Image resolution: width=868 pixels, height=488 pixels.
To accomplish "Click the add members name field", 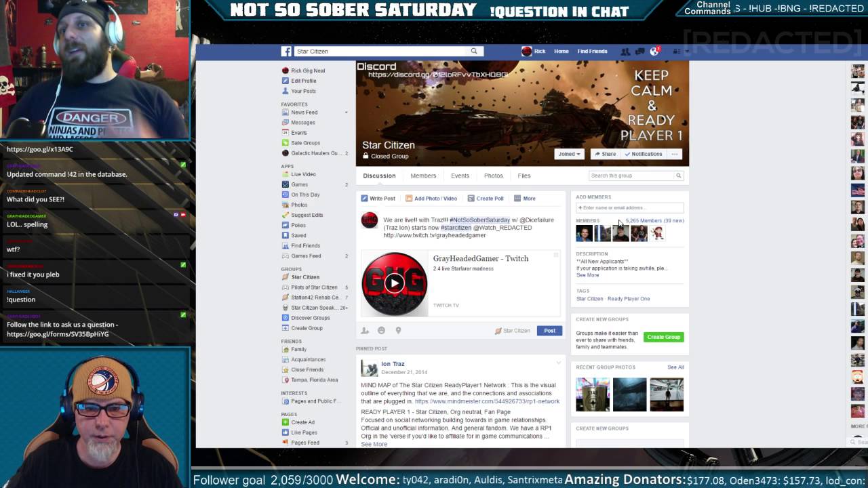I will coord(629,207).
